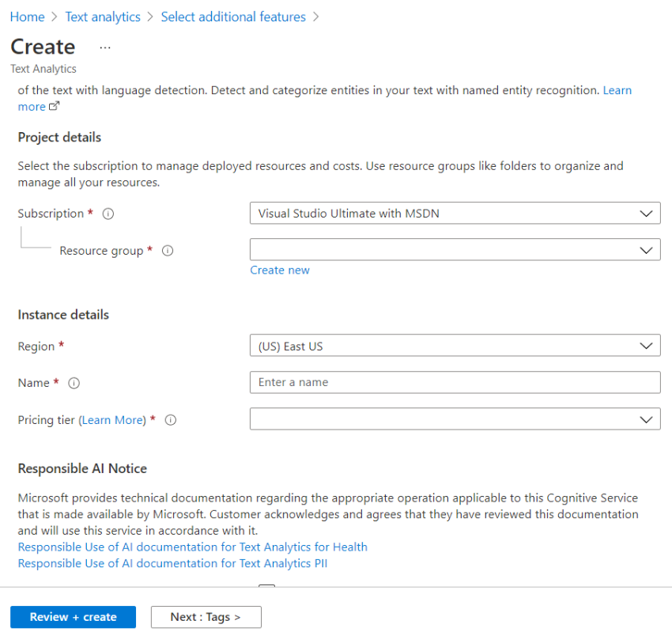The image size is (672, 632).
Task: Click the Resource group info icon
Action: pyautogui.click(x=167, y=251)
